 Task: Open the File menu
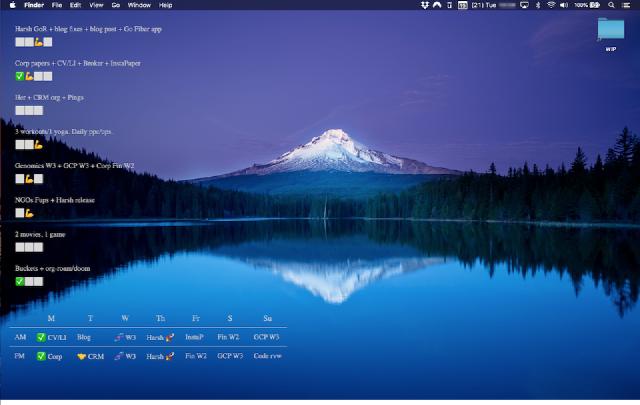point(57,5)
